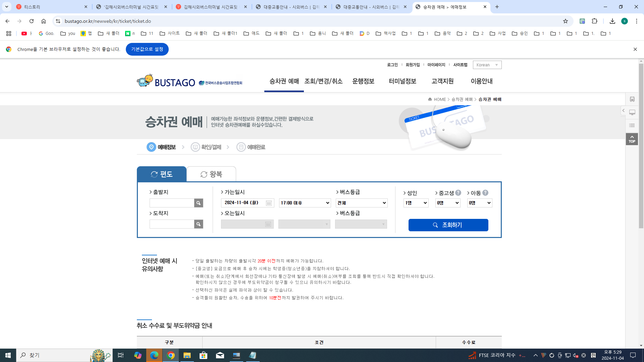Click departure terminal search magnifier icon

(199, 203)
